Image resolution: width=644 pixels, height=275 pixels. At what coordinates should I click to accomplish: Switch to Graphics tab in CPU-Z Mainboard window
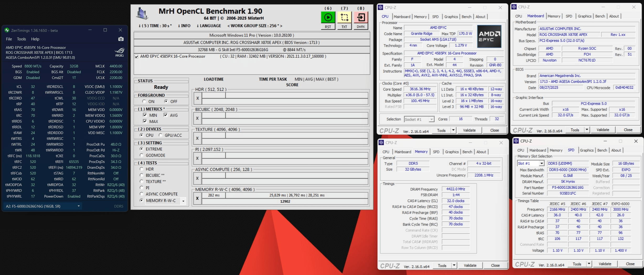click(585, 16)
